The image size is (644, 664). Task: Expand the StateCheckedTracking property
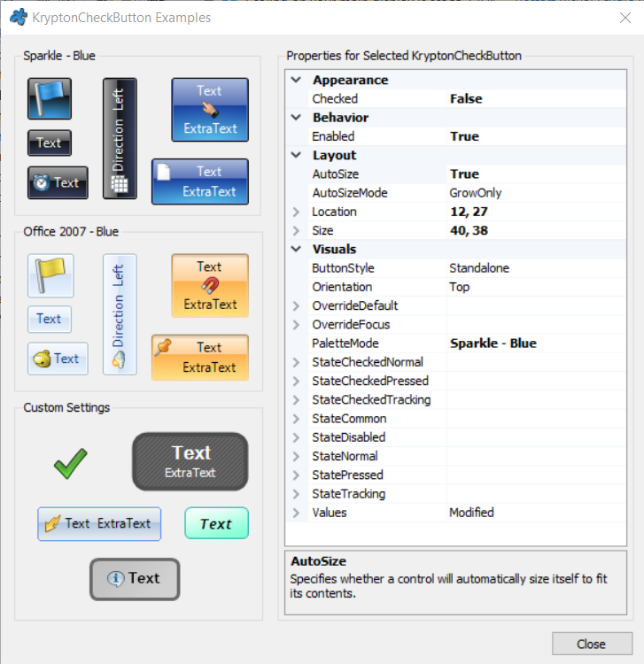pyautogui.click(x=296, y=400)
